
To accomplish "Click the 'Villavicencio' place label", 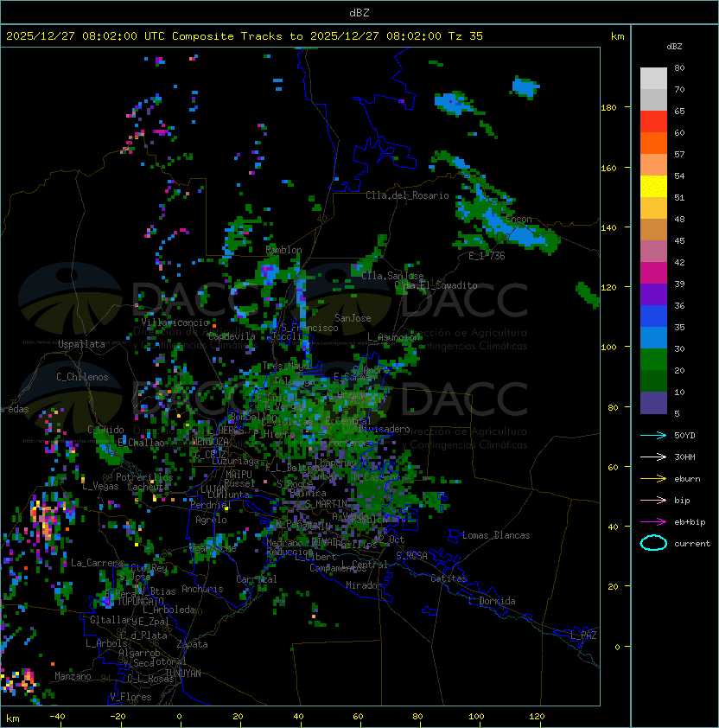I will (x=175, y=322).
